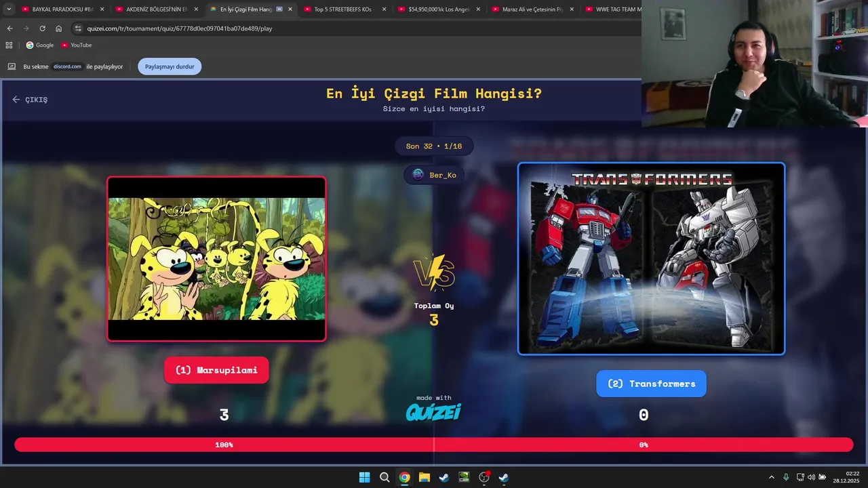The image size is (868, 488).
Task: Open the first Steam taskbar icon
Action: 444,477
